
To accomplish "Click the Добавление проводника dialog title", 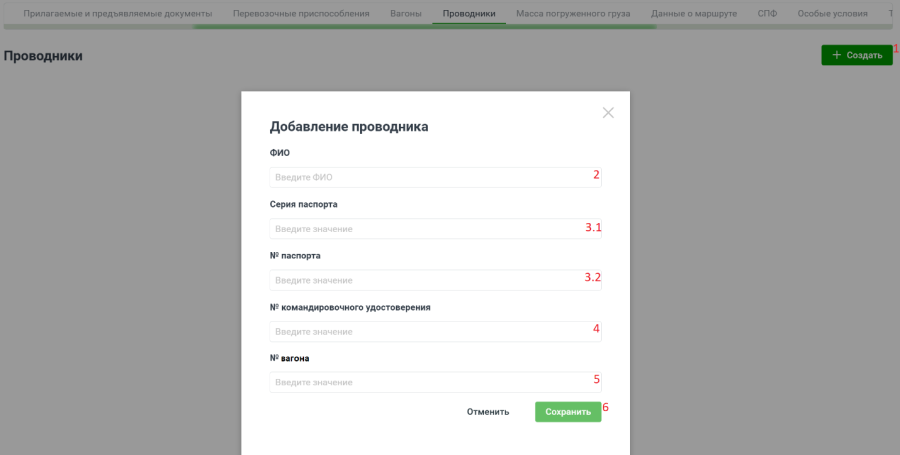I will coord(349,127).
